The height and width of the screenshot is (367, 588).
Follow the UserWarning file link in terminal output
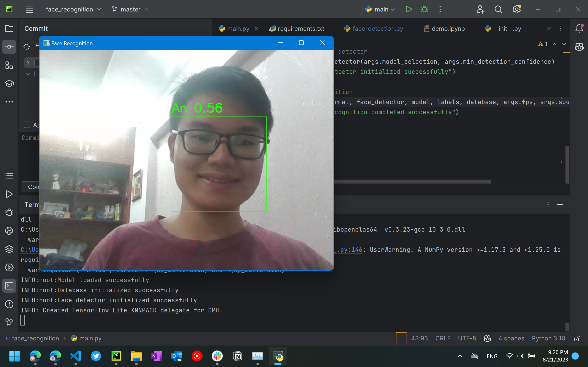348,250
